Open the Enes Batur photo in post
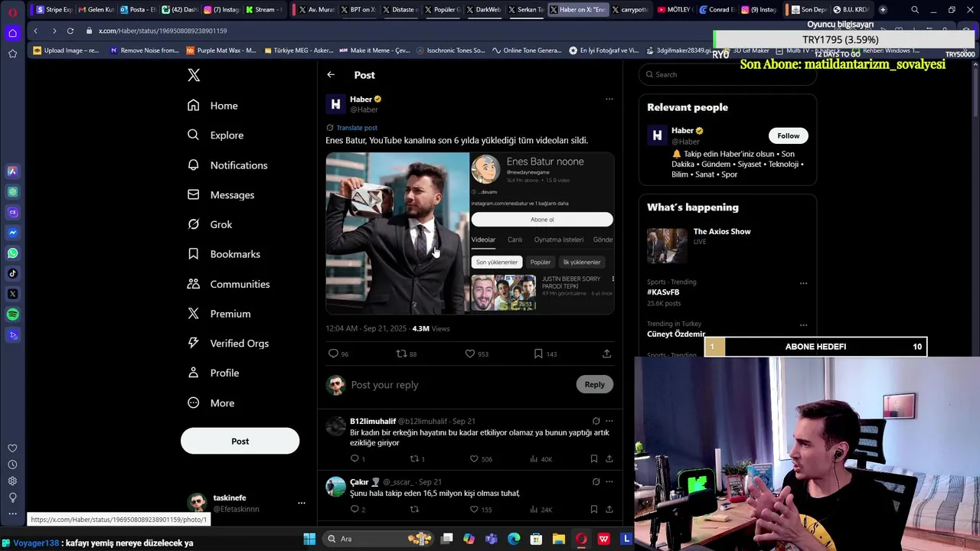 coord(397,233)
